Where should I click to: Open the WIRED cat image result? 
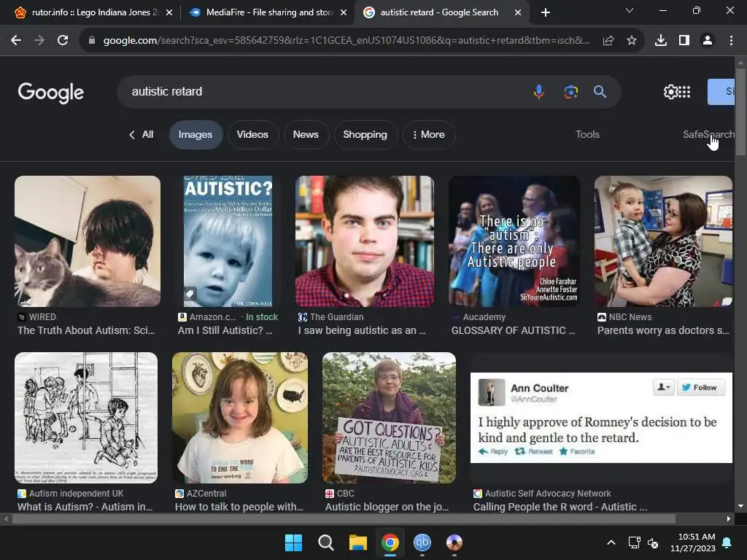[x=88, y=241]
